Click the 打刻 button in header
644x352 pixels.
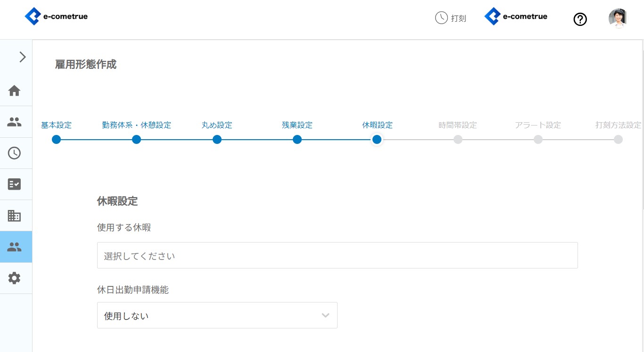[x=451, y=18]
